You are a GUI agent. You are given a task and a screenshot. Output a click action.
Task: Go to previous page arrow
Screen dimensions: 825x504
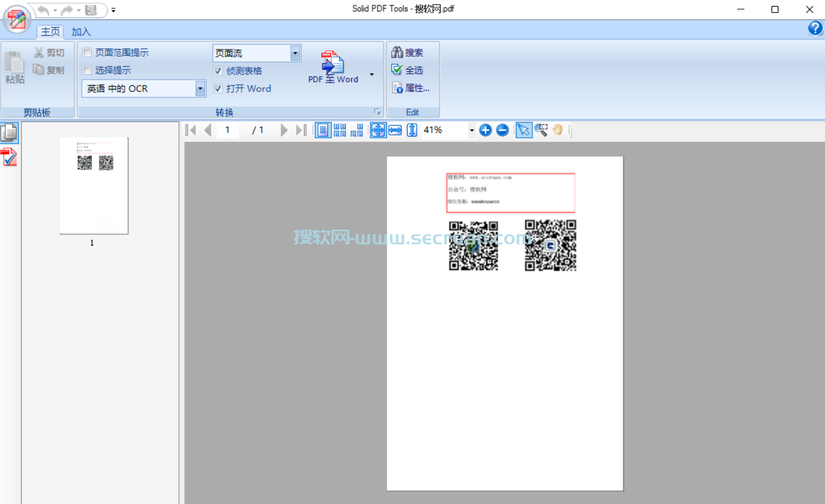207,130
